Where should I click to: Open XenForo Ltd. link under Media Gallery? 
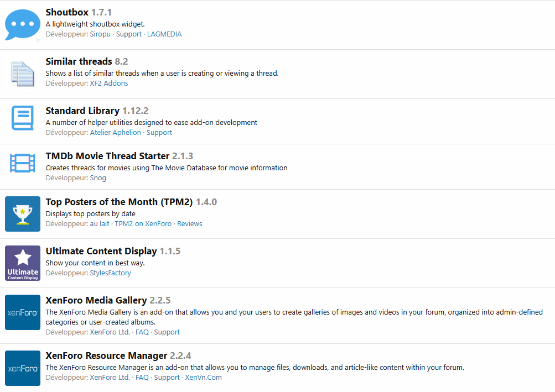click(x=110, y=332)
